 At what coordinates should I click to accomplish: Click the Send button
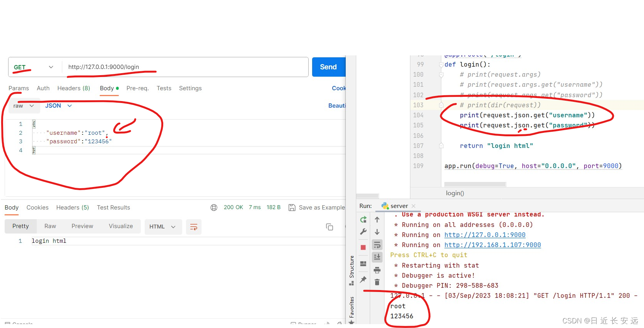point(328,67)
